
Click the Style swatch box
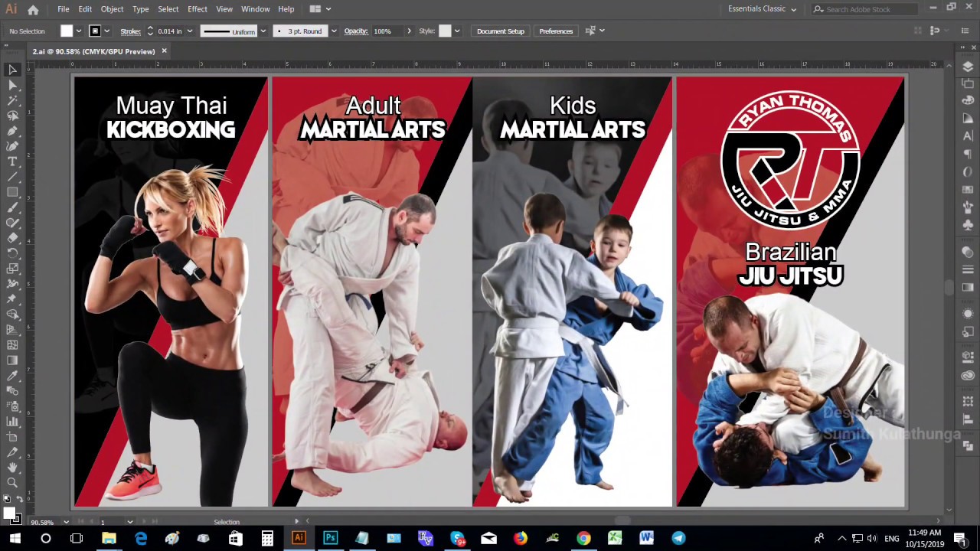click(445, 31)
